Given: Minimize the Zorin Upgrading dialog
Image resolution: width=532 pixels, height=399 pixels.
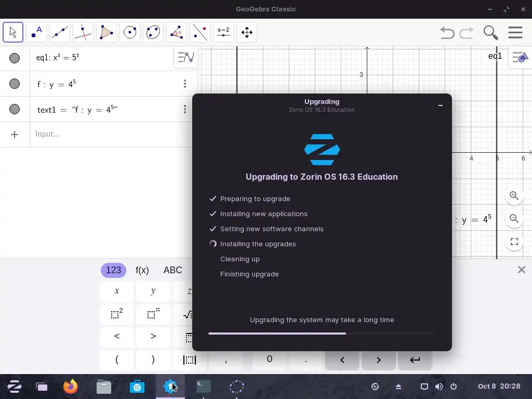Looking at the screenshot, I should (x=441, y=105).
